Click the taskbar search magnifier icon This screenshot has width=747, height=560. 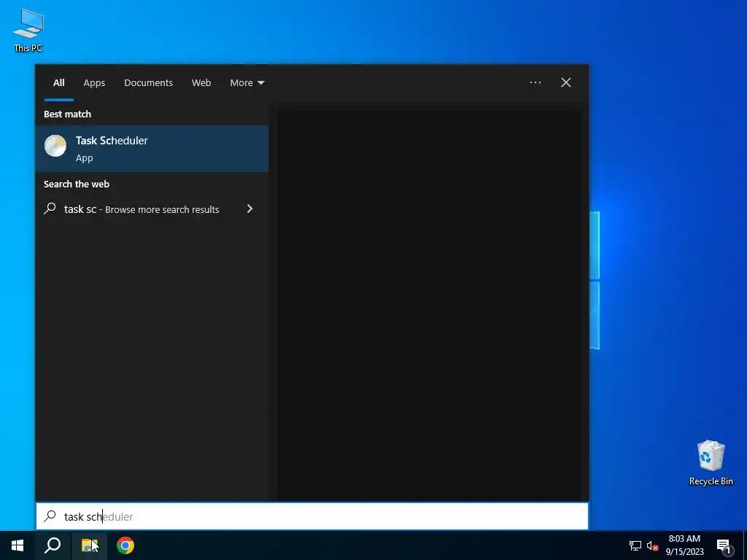click(x=53, y=545)
